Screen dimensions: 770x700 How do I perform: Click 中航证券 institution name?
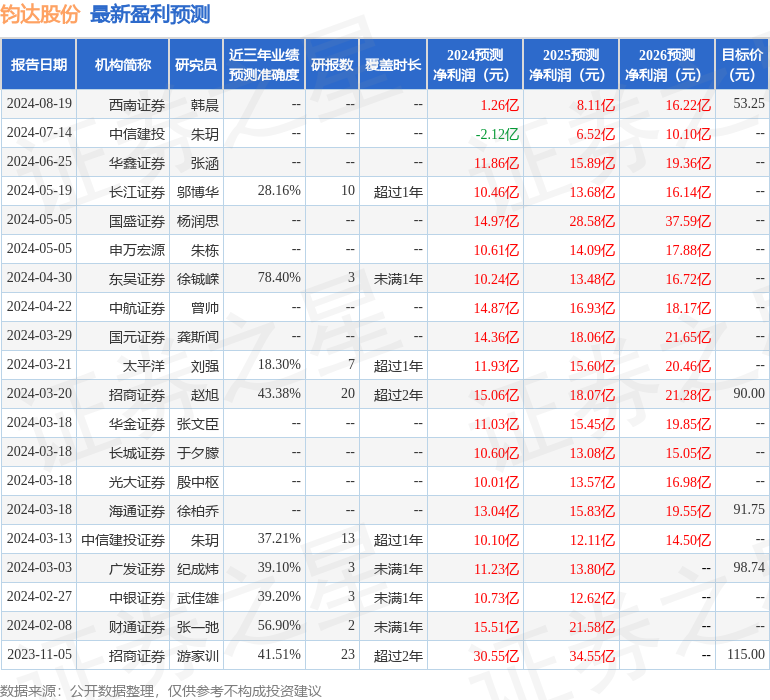[137, 308]
